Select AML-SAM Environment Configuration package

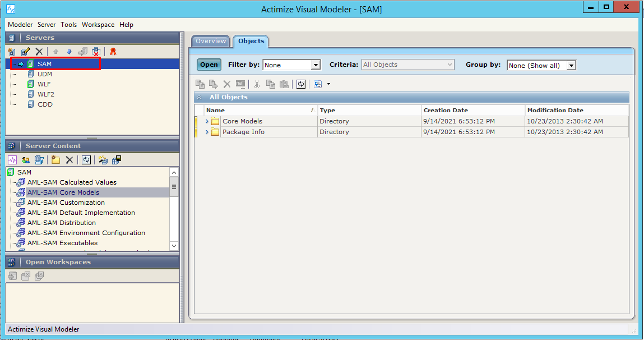click(86, 233)
